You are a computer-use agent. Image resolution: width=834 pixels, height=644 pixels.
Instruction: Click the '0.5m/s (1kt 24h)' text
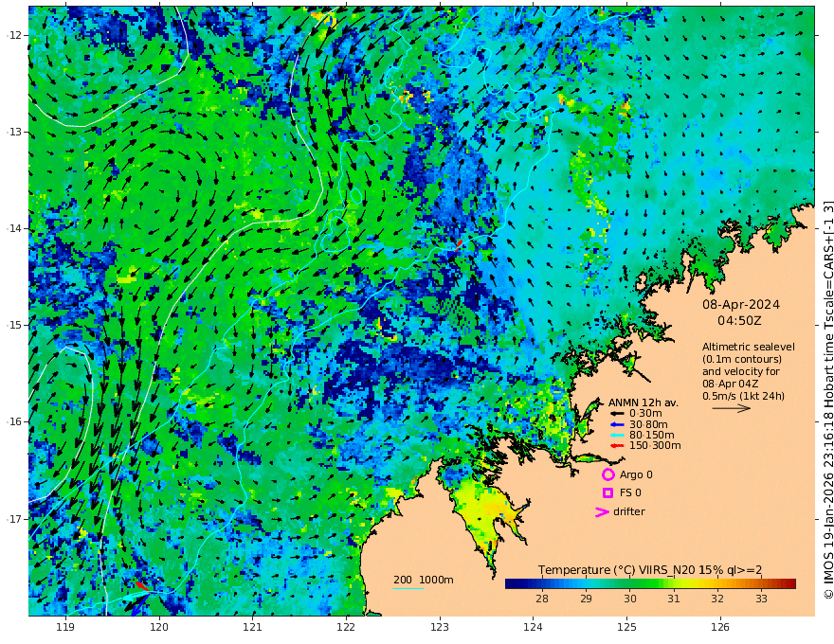743,396
